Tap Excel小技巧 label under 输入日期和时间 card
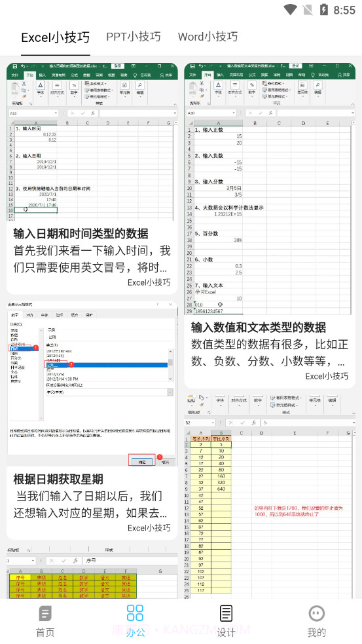Screen dimensions: 362x644 (149, 282)
